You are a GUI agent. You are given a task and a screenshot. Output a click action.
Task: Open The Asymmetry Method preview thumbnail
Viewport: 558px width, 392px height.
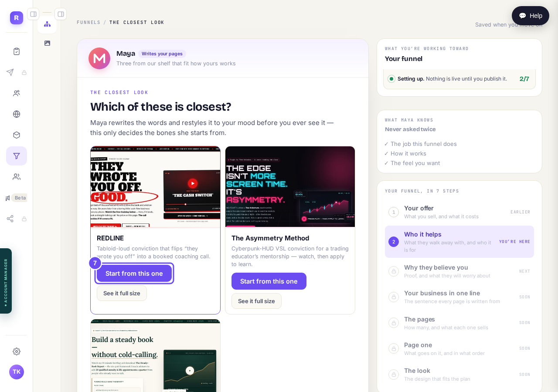(290, 187)
